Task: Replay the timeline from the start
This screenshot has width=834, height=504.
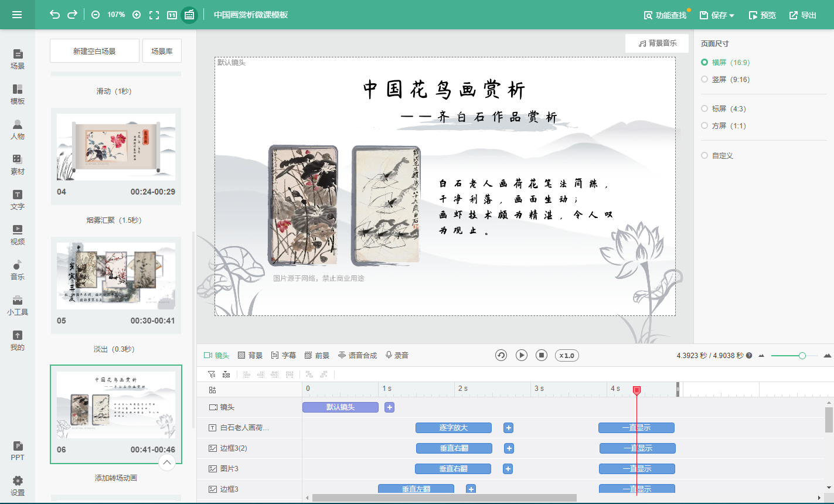Action: click(x=501, y=355)
